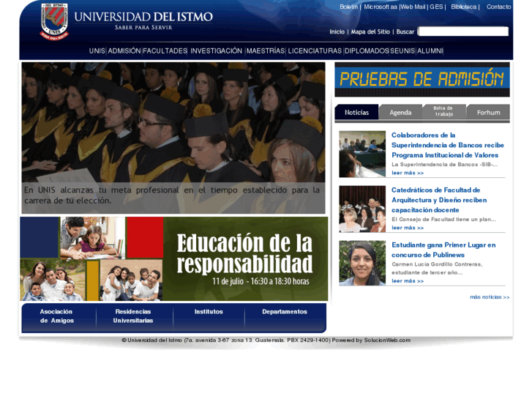
Task: Open Superintendencia de Bancos news thumbnail
Action: [362, 154]
